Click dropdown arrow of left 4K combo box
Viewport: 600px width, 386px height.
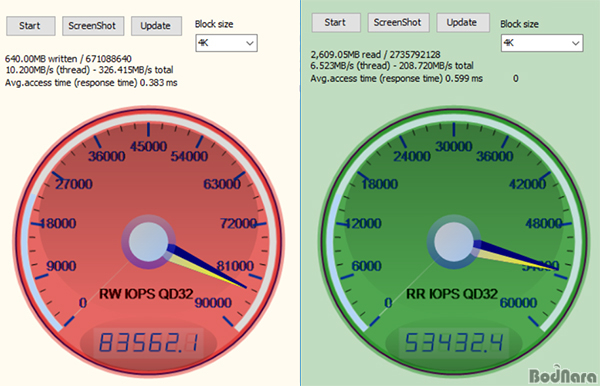tap(250, 43)
